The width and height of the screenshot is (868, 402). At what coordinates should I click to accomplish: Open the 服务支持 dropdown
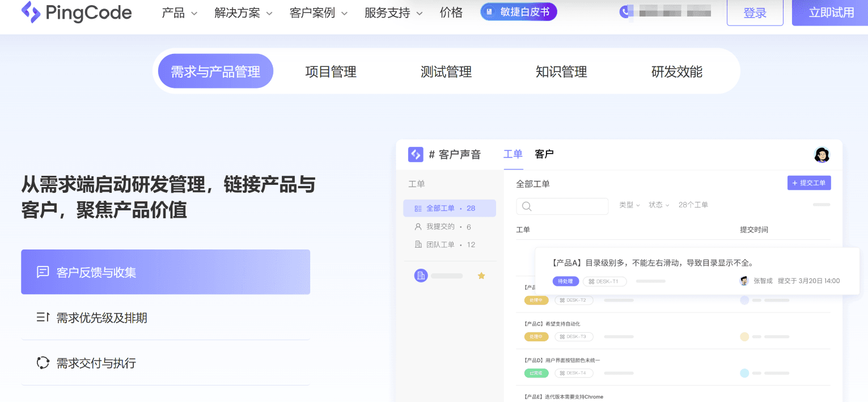coord(394,12)
